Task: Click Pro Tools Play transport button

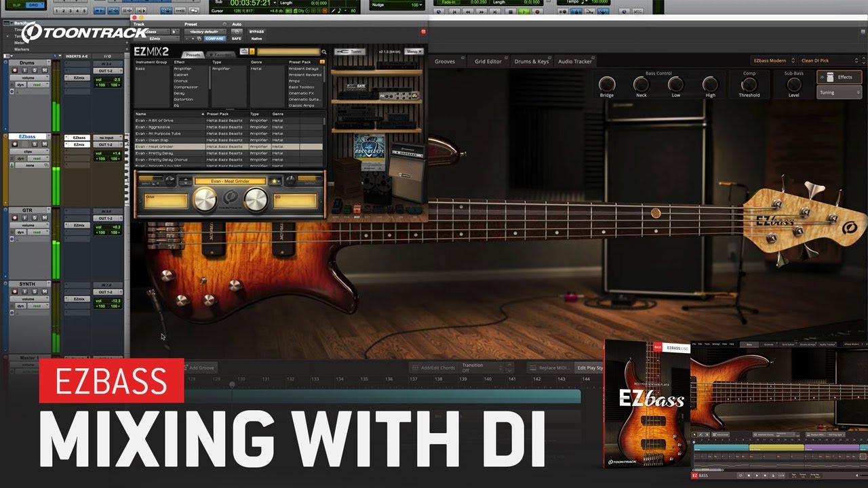Action: click(524, 12)
